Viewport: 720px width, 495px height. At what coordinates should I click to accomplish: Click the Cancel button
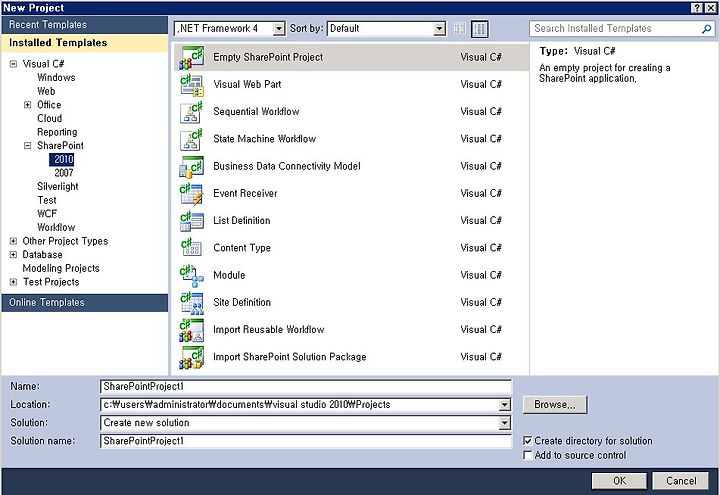pyautogui.click(x=681, y=481)
